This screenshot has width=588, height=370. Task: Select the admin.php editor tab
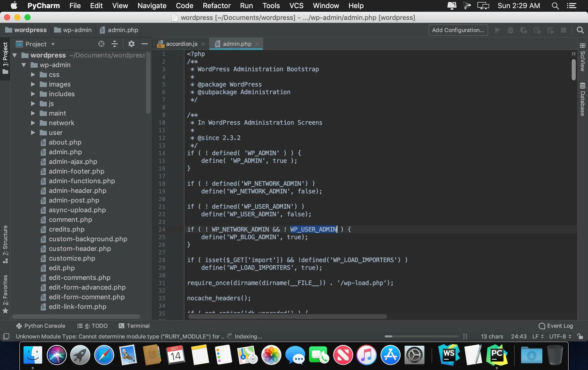point(237,44)
